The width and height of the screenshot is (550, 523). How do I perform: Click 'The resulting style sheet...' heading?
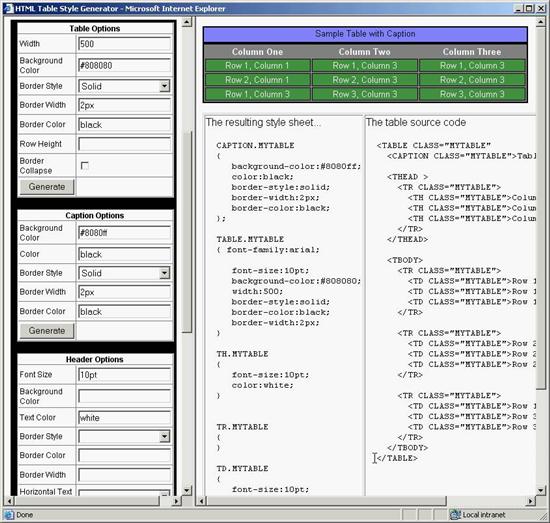263,122
